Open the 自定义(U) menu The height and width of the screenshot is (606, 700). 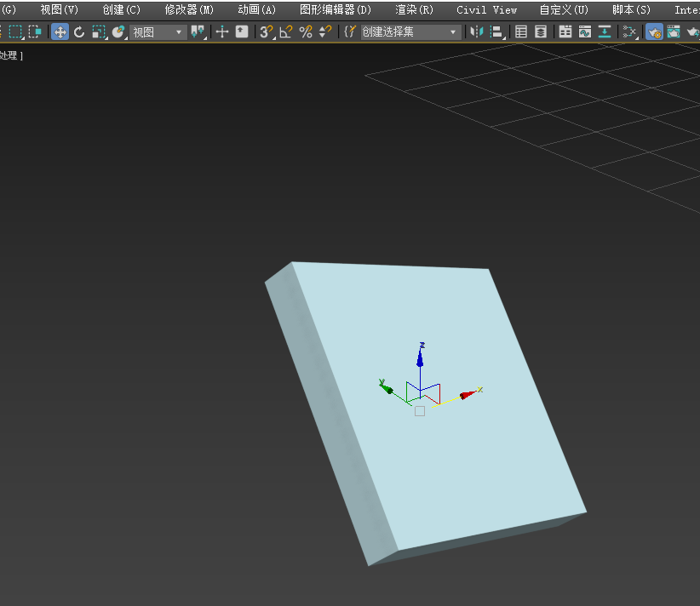point(564,10)
